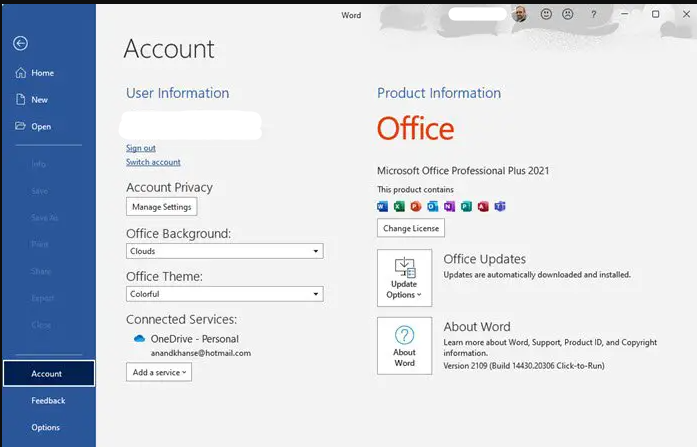
Task: Click Microsoft Office Professional Plus 2021 text
Action: [463, 171]
